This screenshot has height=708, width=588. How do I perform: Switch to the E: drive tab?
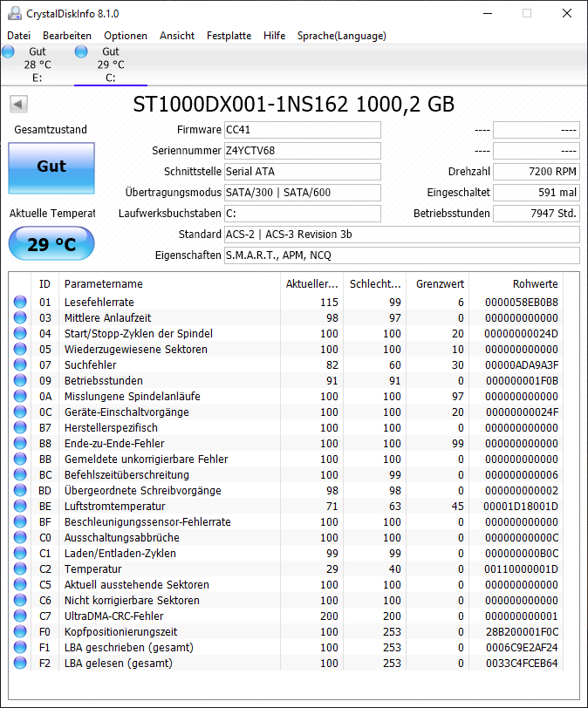pyautogui.click(x=37, y=65)
